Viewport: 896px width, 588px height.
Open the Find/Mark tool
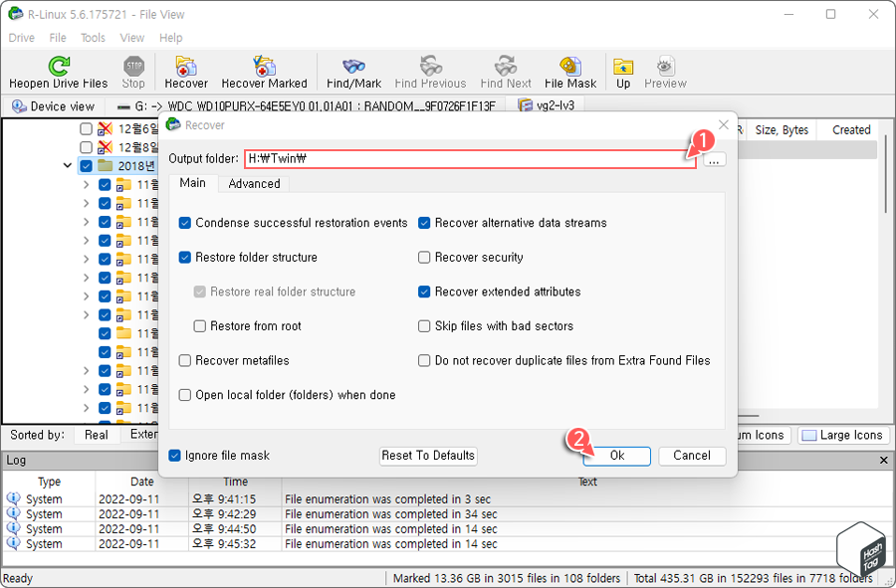pos(352,70)
